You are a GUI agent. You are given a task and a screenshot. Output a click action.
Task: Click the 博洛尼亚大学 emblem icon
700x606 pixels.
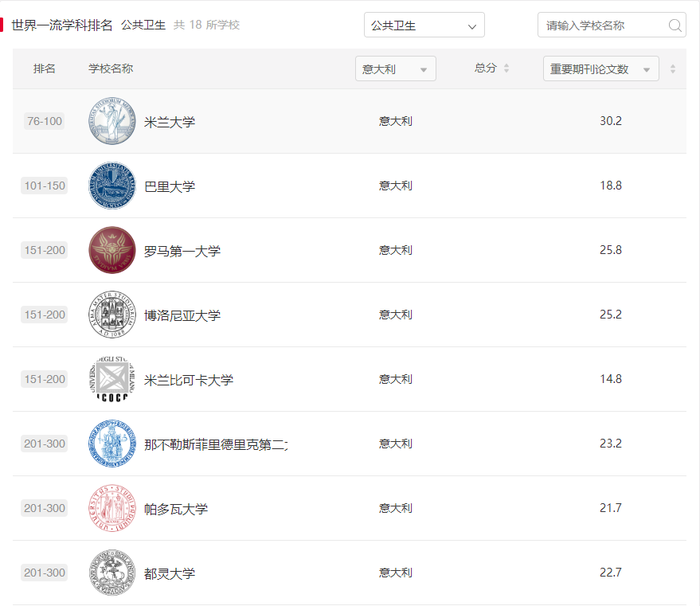(111, 314)
